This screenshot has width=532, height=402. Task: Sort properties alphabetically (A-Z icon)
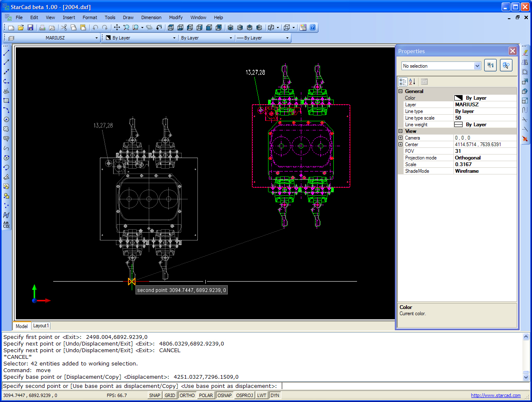[x=412, y=82]
